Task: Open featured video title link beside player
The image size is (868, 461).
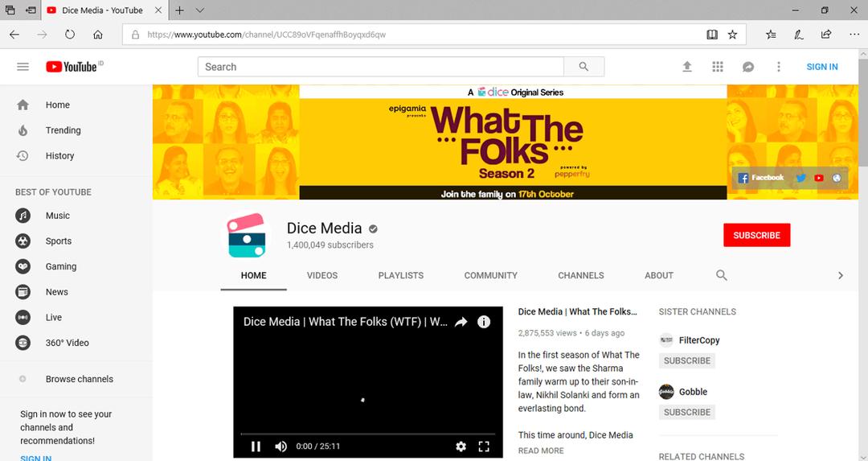Action: click(577, 311)
